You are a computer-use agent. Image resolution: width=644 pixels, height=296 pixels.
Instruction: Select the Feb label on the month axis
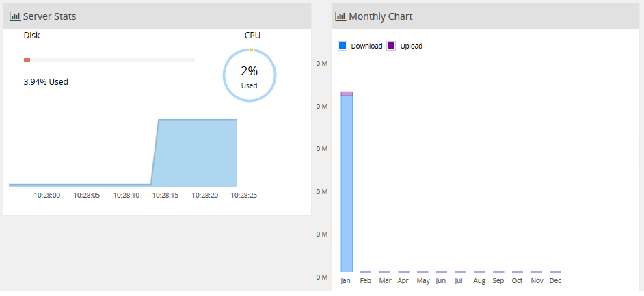coord(366,281)
